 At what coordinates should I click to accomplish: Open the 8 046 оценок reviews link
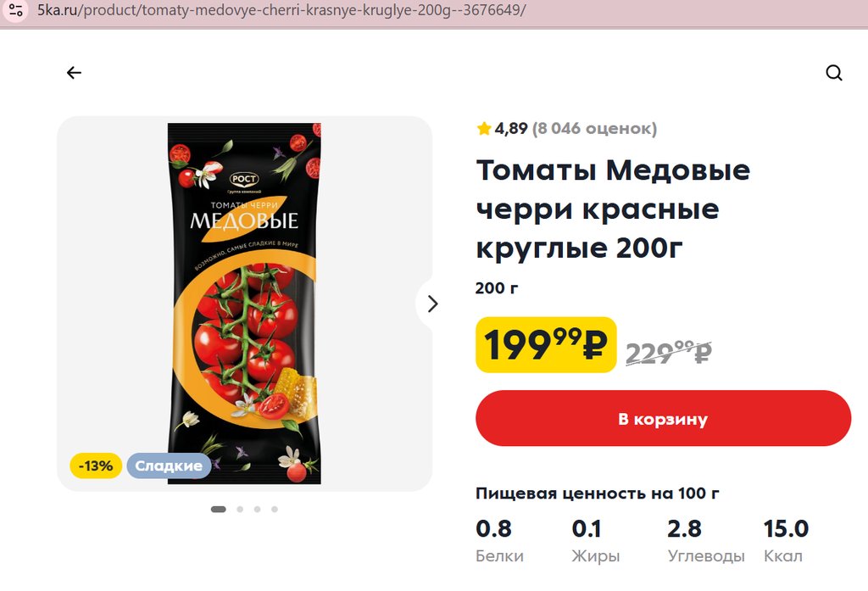(594, 129)
